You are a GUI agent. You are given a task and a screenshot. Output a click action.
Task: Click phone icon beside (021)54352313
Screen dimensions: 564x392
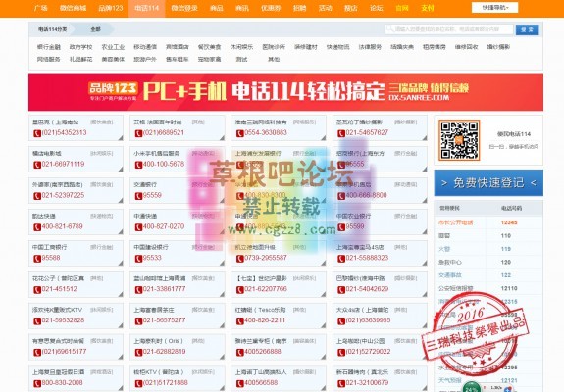37,133
